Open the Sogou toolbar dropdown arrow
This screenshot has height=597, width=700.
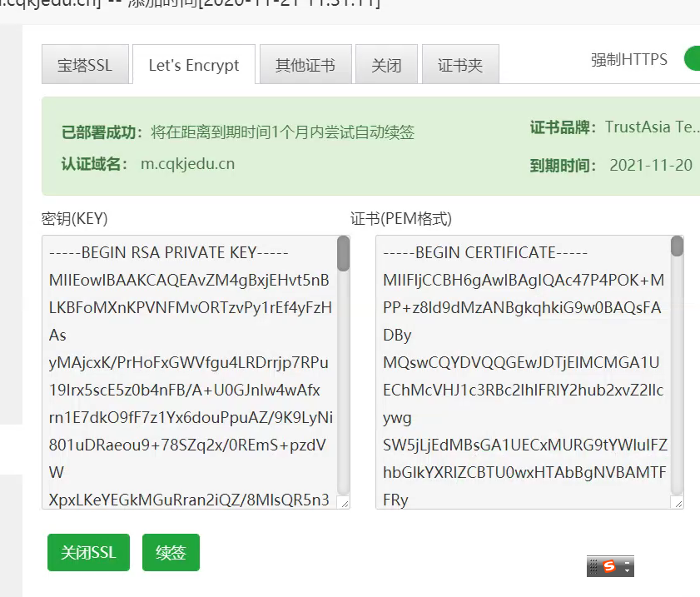[628, 570]
